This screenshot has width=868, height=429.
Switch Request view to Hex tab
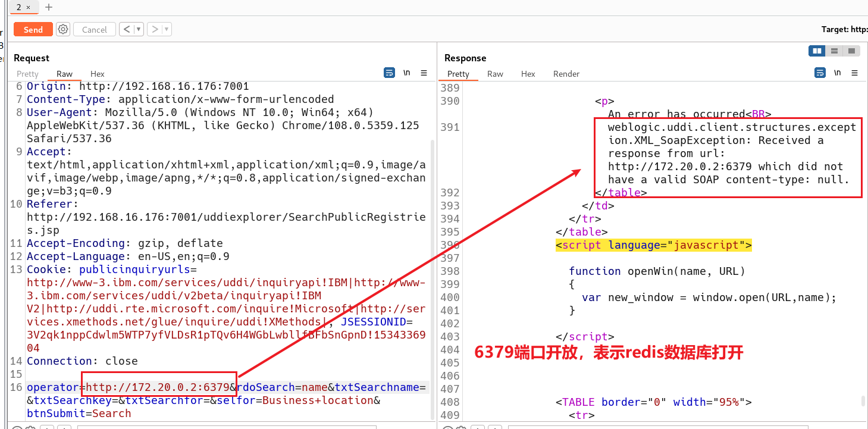tap(98, 74)
